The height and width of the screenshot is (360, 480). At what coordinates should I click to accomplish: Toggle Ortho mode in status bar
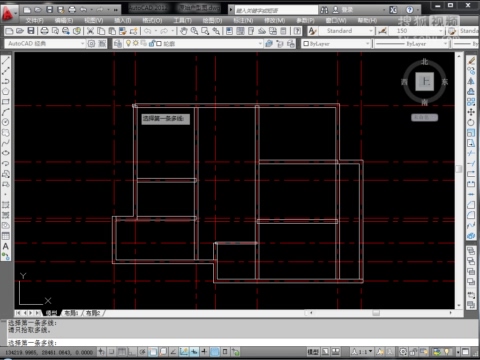(132, 352)
